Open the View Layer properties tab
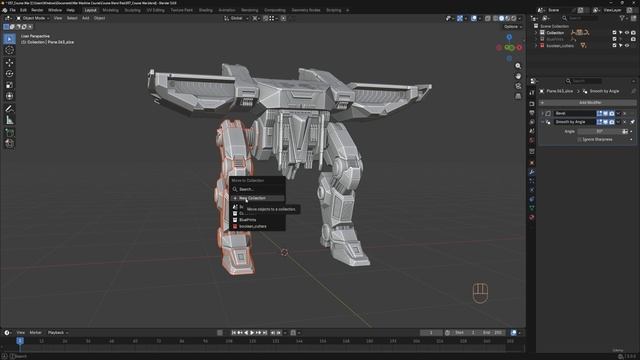 tap(532, 122)
